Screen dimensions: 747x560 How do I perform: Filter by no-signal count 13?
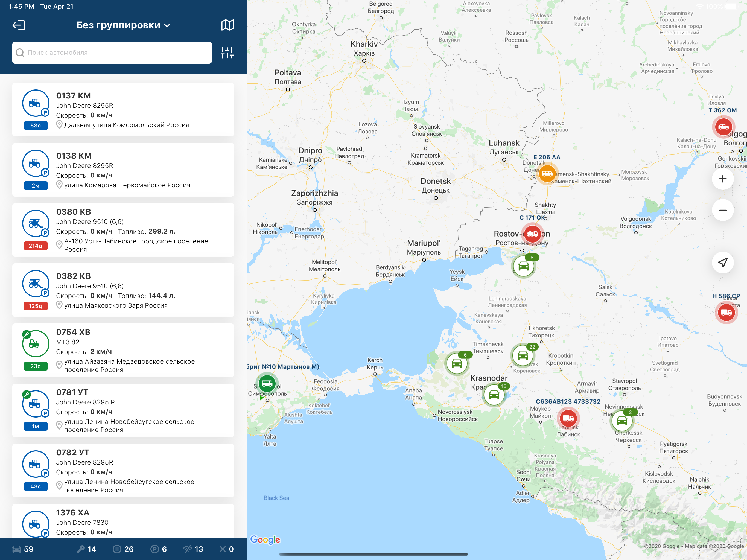coord(193,549)
